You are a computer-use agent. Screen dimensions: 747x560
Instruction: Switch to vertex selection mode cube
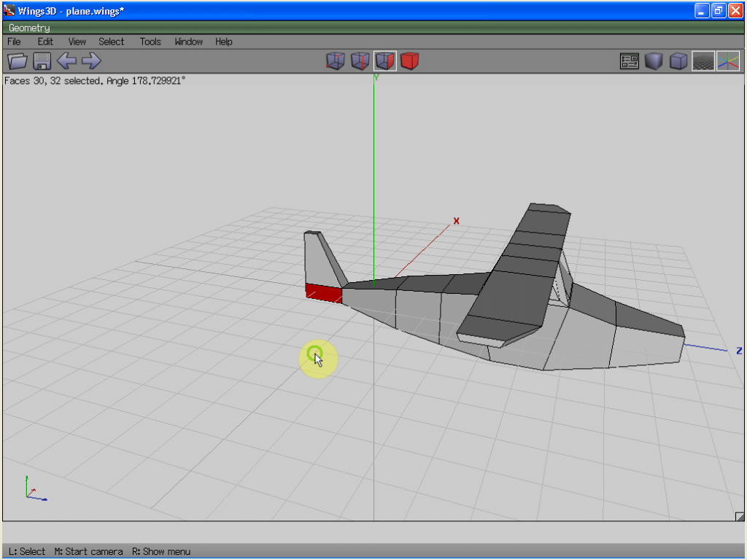(x=335, y=61)
